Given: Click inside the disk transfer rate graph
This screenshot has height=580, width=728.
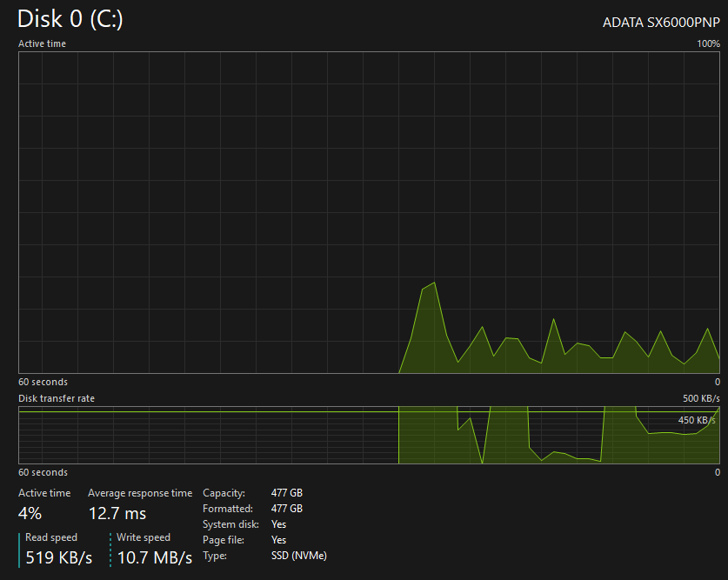Looking at the screenshot, I should 369,436.
